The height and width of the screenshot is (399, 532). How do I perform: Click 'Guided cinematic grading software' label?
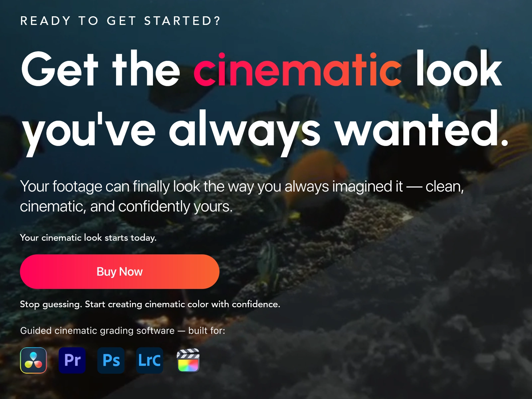click(x=97, y=331)
